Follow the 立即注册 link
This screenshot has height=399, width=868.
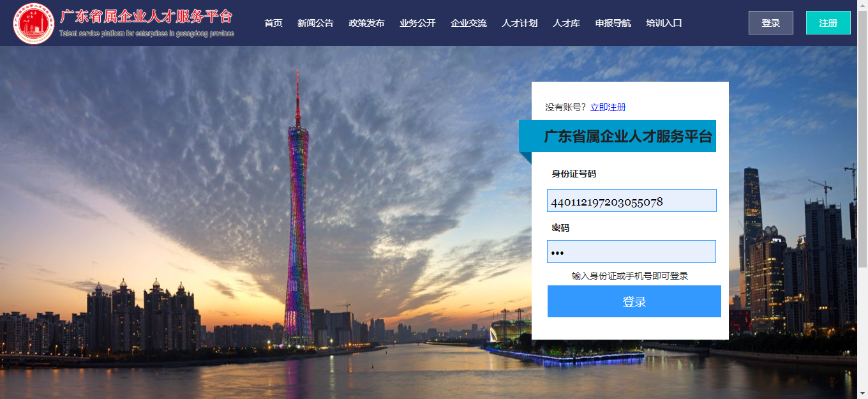608,107
